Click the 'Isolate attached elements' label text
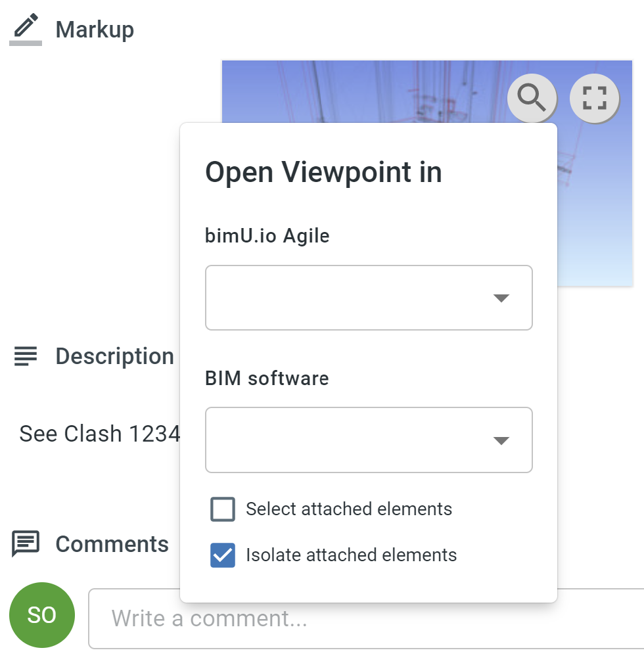The image size is (644, 667). [352, 555]
